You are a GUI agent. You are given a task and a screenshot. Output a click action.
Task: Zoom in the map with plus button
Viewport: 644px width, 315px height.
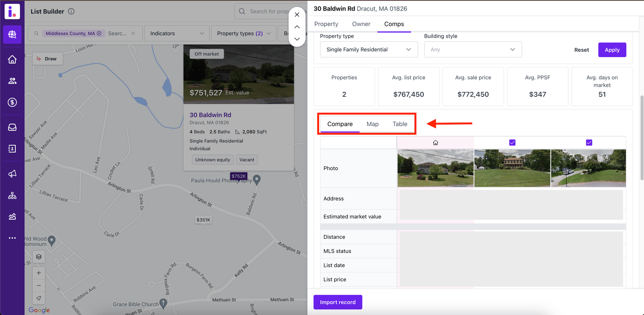39,273
